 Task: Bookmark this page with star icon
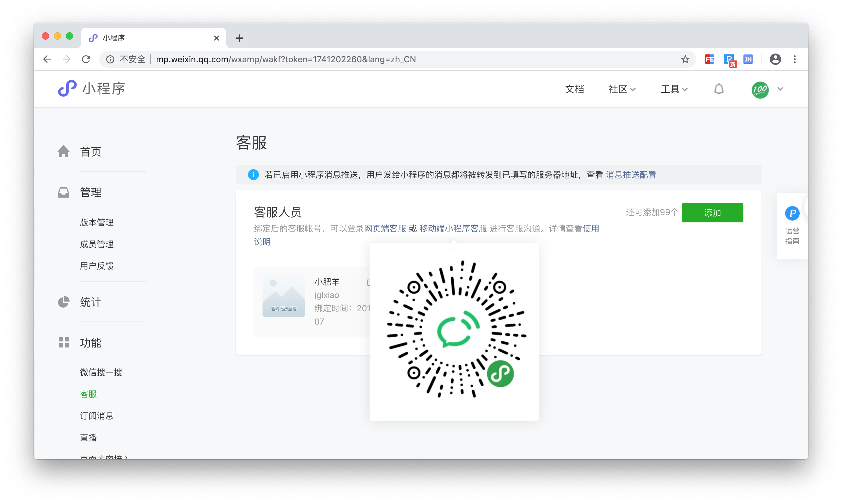pos(685,60)
